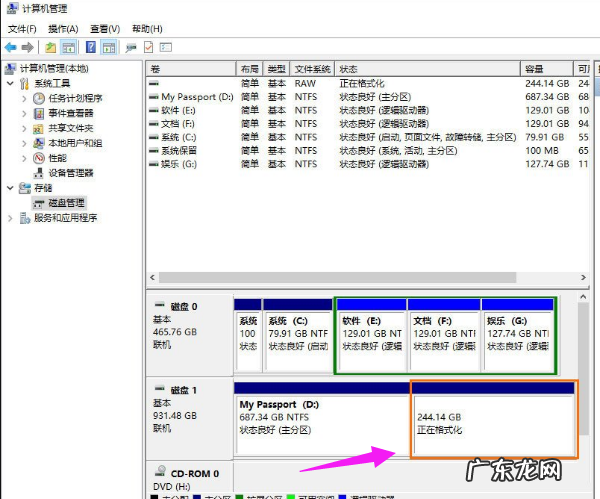Screen dimensions: 600x499
Task: Select 设备管理器 in the tree
Action: pyautogui.click(x=71, y=173)
